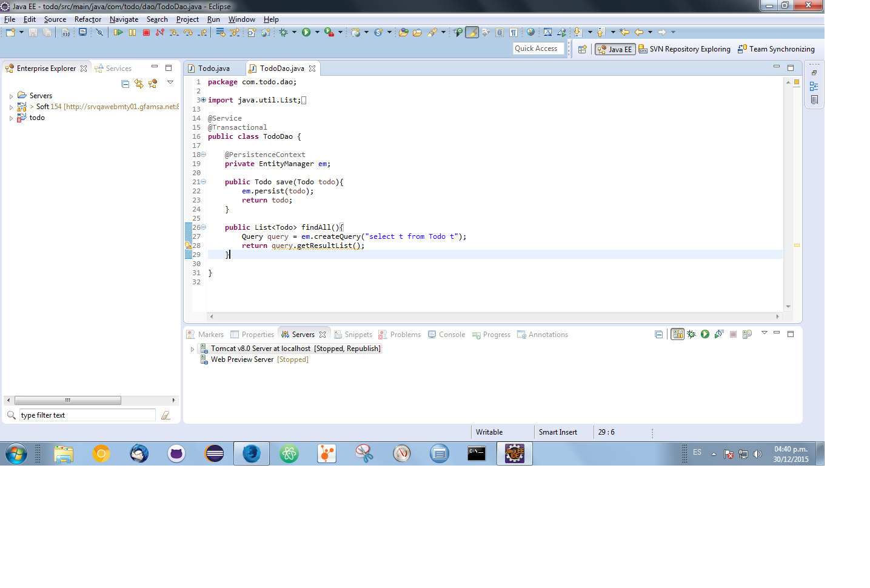Click the Disconnect debug icon
The image size is (870, 588).
pyautogui.click(x=160, y=32)
